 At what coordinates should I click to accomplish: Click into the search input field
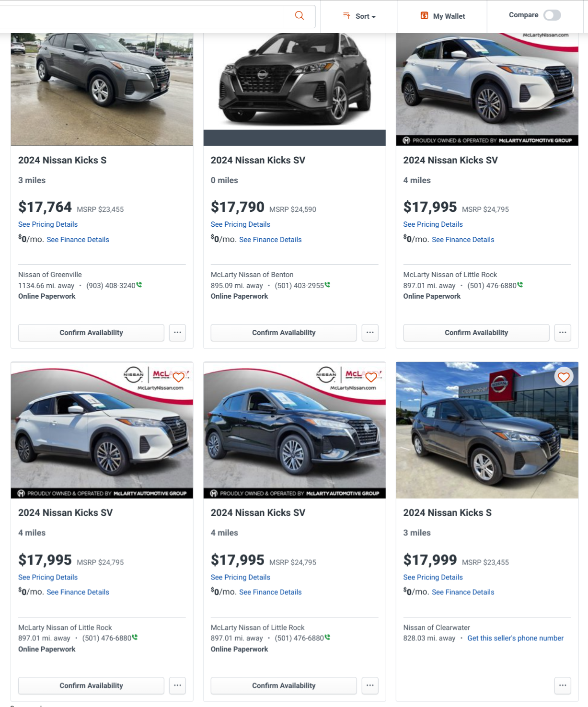(x=144, y=16)
